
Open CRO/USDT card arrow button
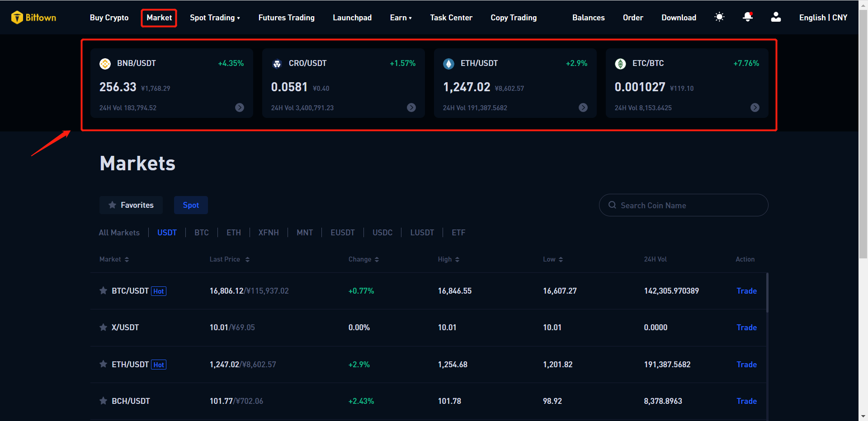[x=411, y=108]
